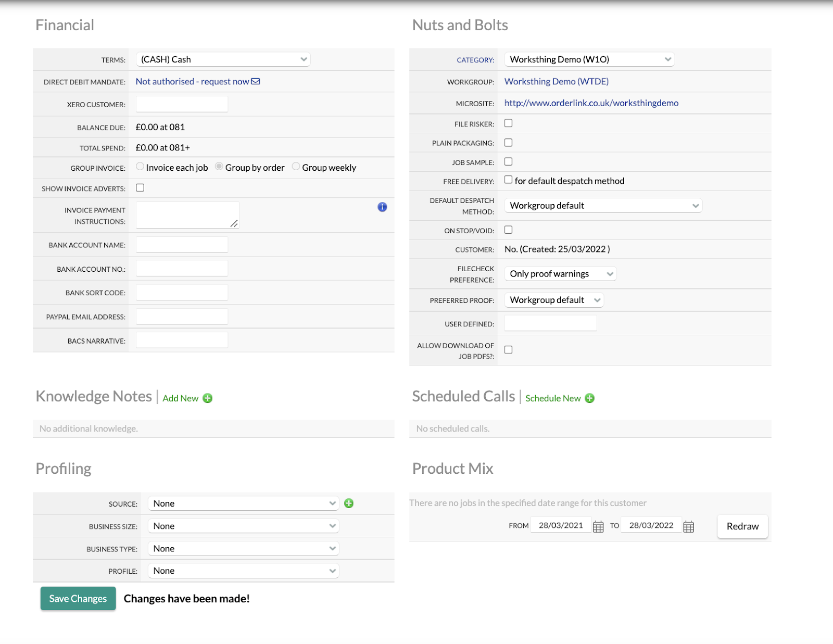833x644 pixels.
Task: Click the 'No additional knowledge.' text
Action: (89, 428)
